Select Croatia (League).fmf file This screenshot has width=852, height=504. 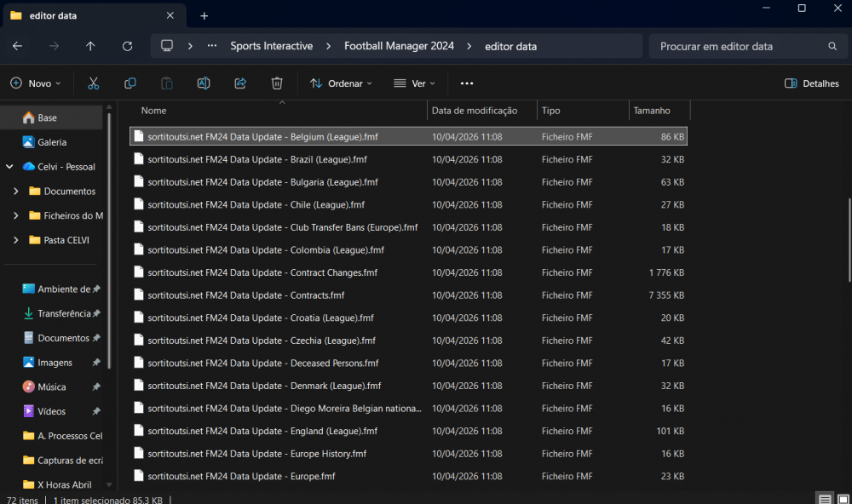point(409,318)
